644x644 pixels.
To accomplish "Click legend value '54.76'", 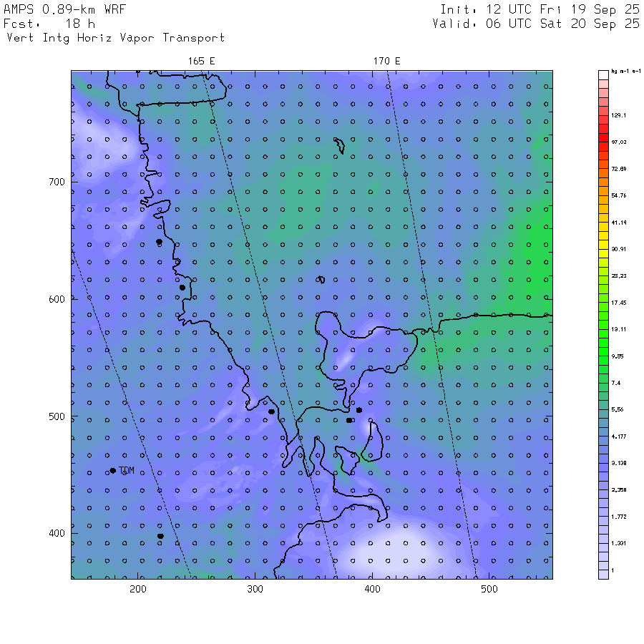I will pos(618,195).
